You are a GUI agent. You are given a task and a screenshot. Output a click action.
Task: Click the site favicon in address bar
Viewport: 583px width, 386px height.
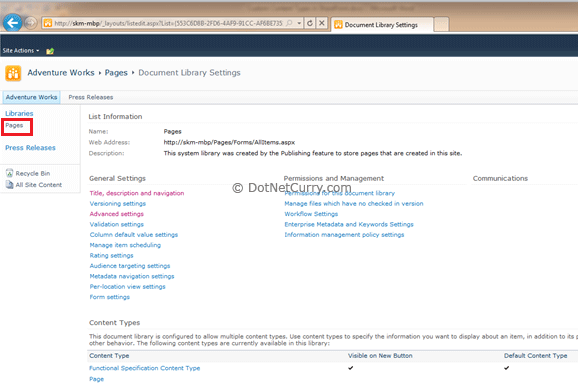[x=48, y=23]
